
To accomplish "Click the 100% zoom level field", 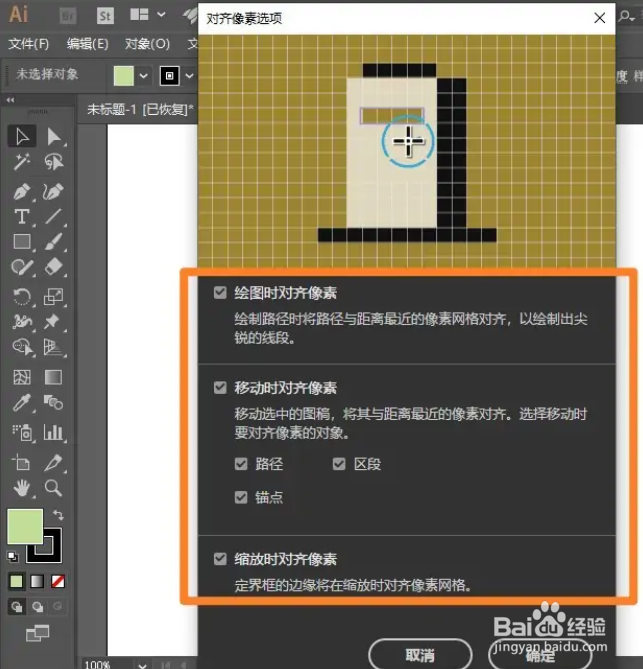I will coord(97,664).
